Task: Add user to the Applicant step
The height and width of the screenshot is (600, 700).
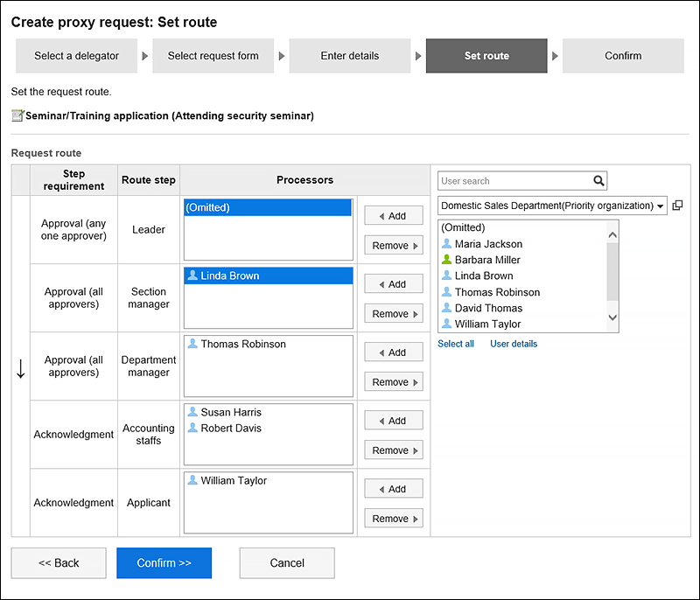Action: (393, 488)
